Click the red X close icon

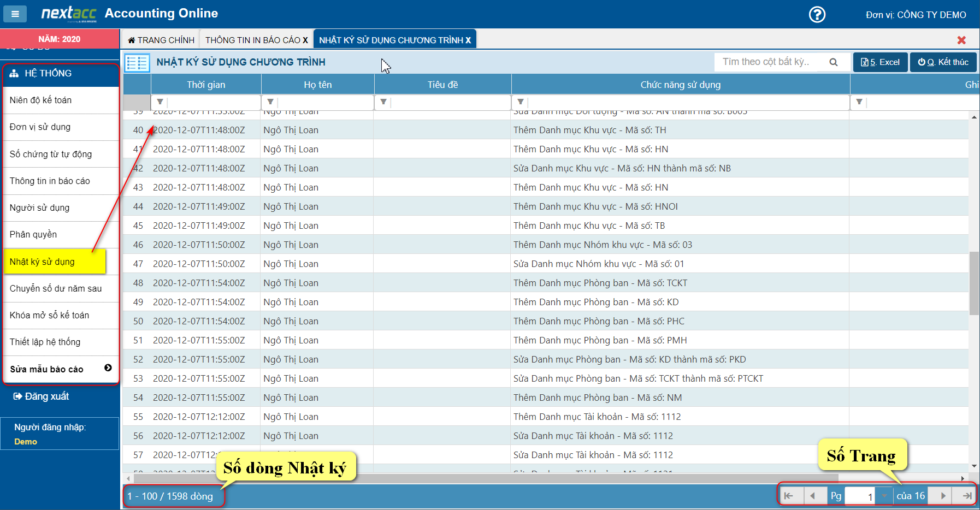961,40
